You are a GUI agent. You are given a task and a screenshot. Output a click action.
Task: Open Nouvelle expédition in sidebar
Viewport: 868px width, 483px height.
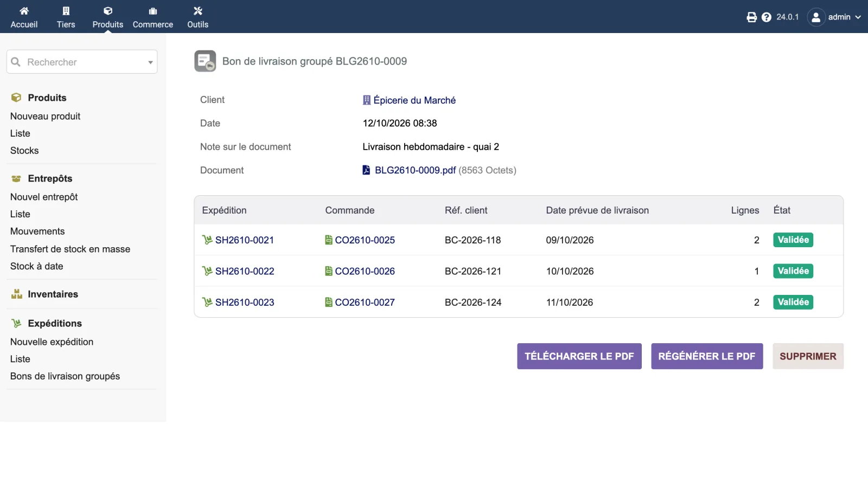click(52, 342)
